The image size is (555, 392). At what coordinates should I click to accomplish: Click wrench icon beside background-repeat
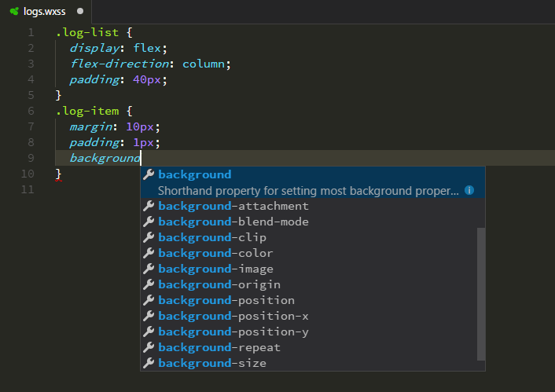149,347
